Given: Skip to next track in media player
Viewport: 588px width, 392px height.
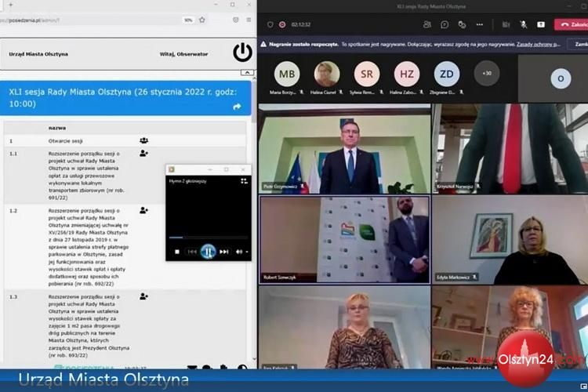Looking at the screenshot, I should click(x=224, y=252).
